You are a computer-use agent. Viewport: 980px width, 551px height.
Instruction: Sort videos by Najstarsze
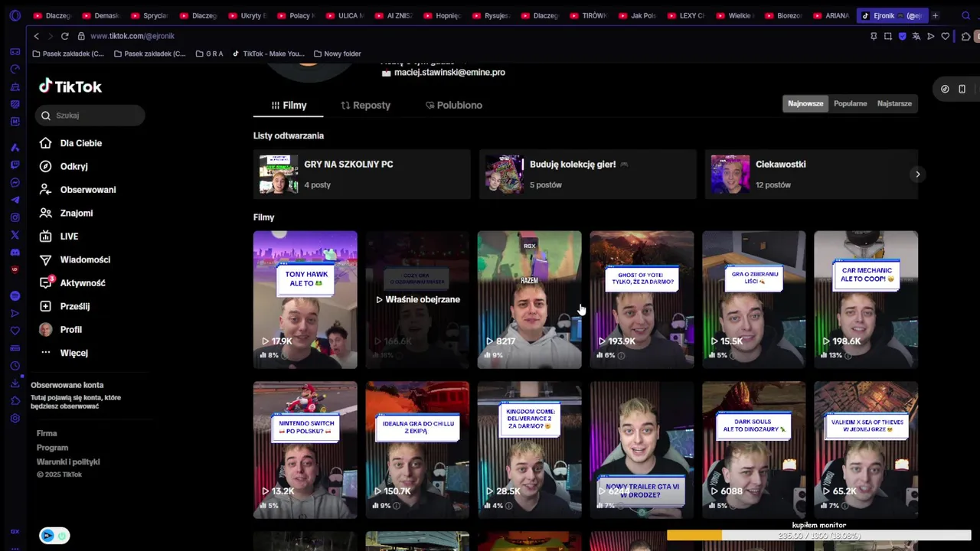pos(894,103)
